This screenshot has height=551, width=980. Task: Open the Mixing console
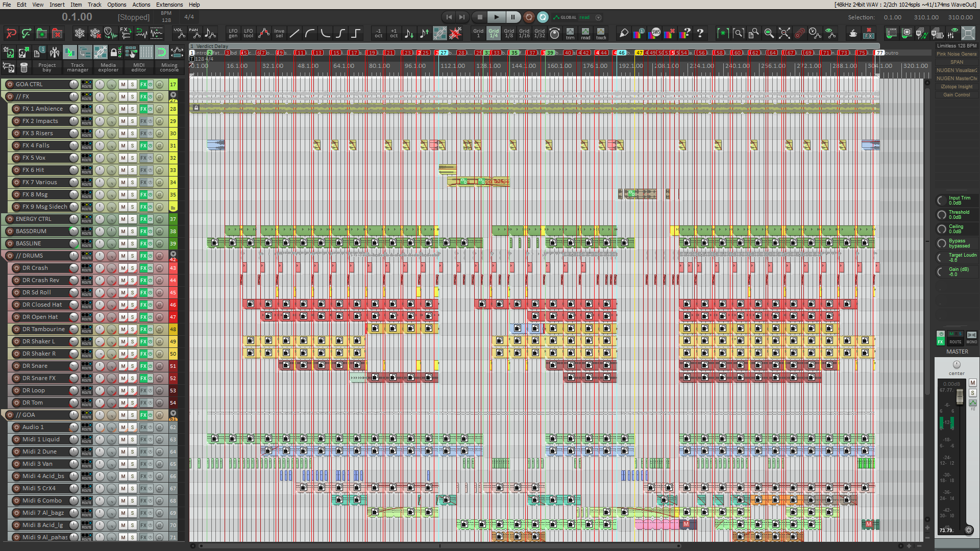(169, 67)
